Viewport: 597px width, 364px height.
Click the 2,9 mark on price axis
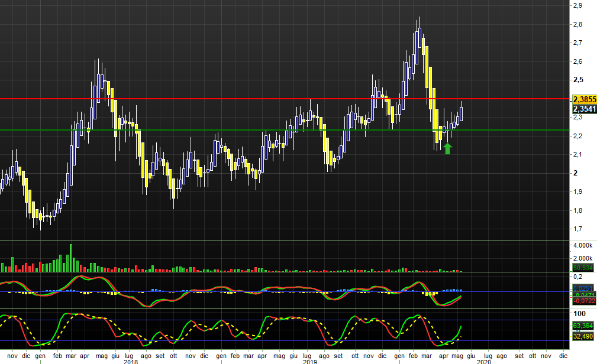point(577,5)
